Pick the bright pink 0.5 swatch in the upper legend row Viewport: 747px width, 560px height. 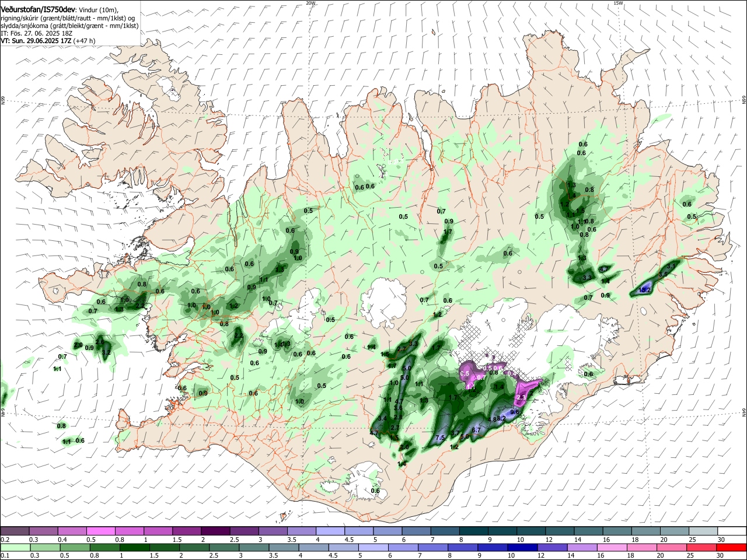coord(101,531)
